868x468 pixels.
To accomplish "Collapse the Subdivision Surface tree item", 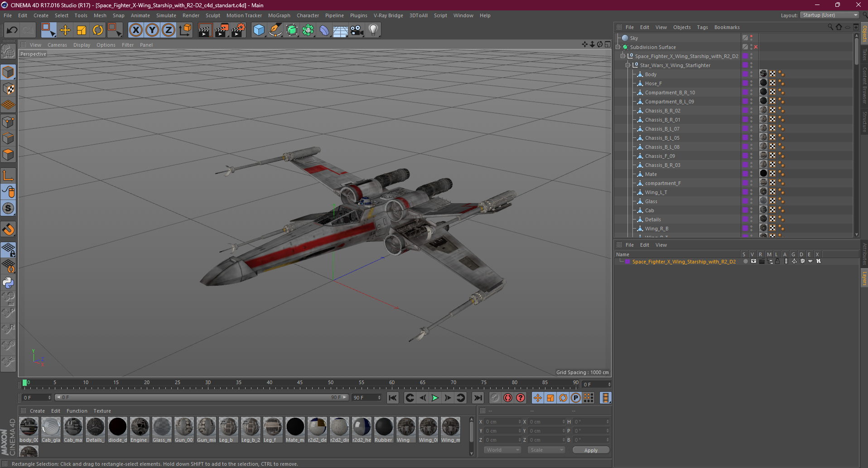I will tap(618, 47).
